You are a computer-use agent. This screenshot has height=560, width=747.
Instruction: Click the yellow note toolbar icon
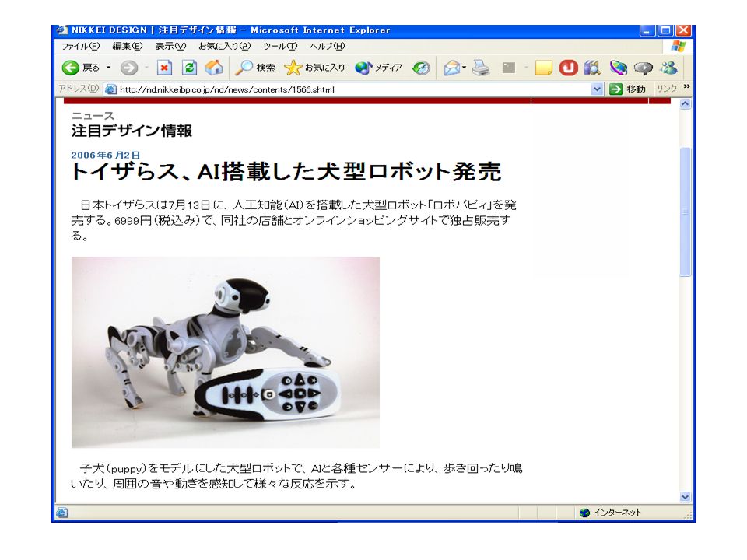click(x=543, y=68)
